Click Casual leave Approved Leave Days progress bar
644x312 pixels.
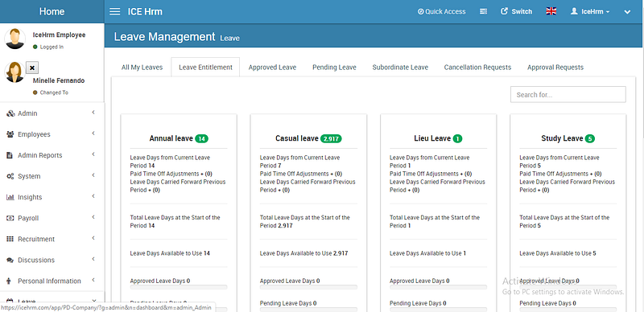click(x=308, y=287)
